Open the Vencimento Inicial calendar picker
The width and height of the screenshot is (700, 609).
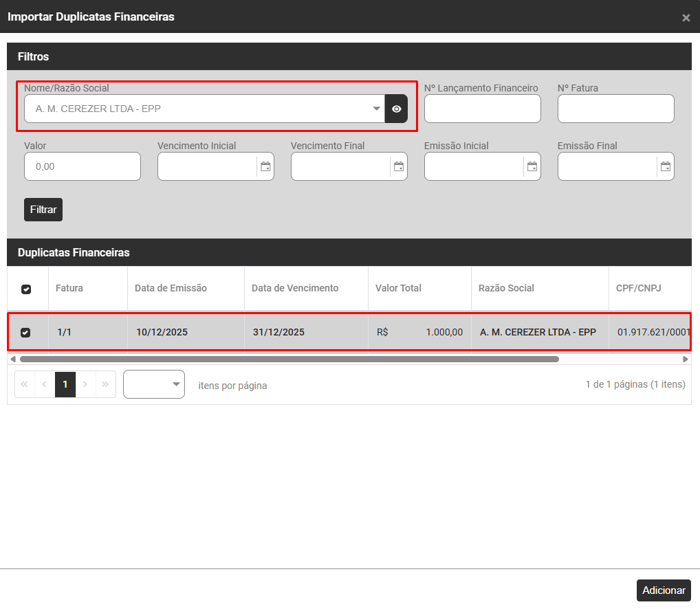(265, 166)
